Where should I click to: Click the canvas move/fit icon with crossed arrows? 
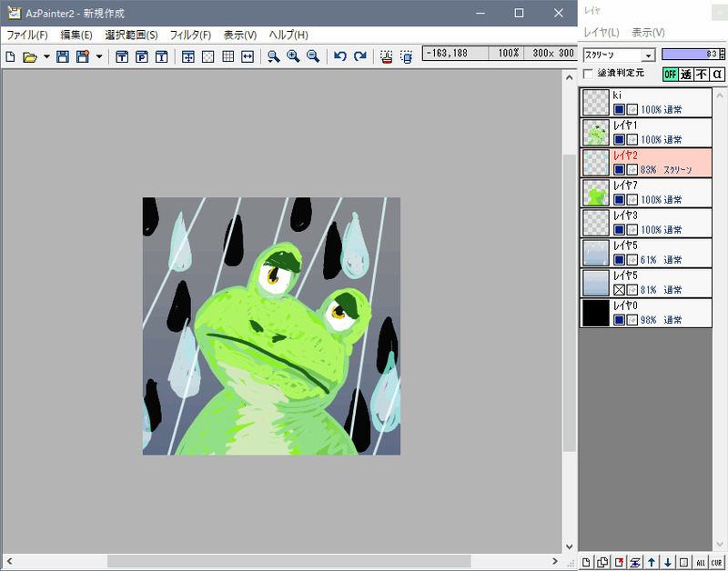click(x=188, y=56)
